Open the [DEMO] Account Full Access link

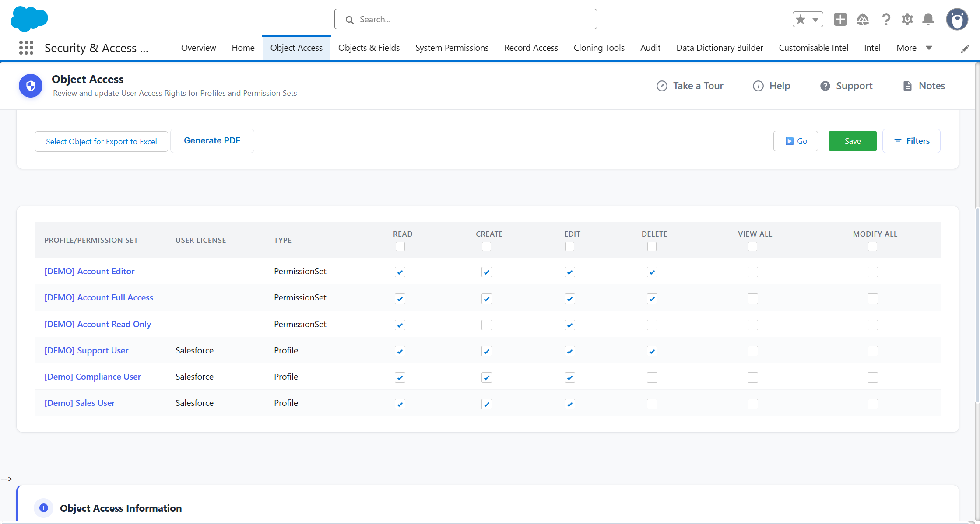point(98,297)
